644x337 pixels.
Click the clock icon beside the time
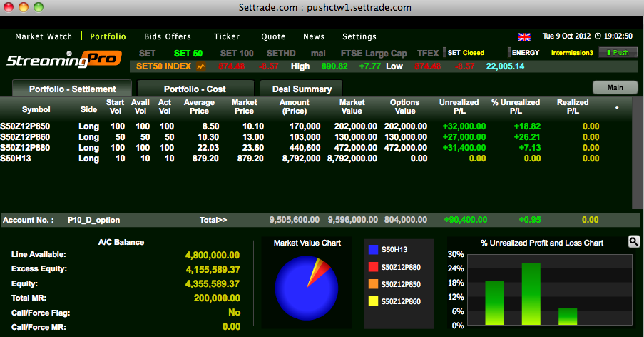click(x=598, y=36)
